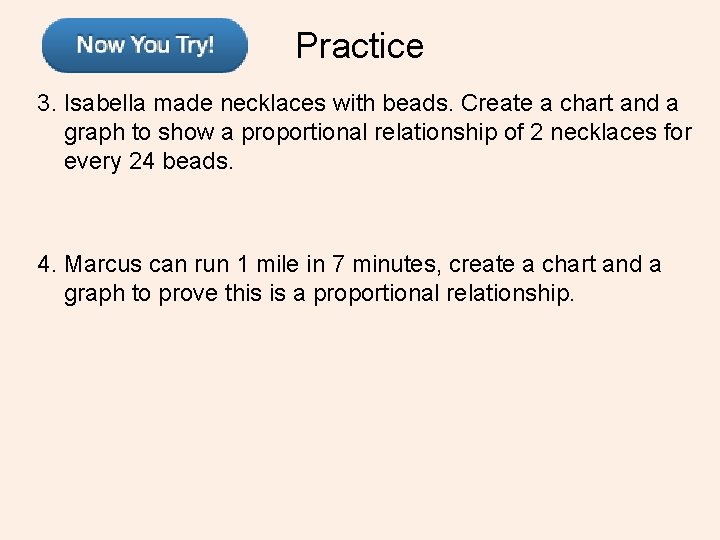
Task: Select '2 necklaces for' in question 3
Action: (x=611, y=132)
